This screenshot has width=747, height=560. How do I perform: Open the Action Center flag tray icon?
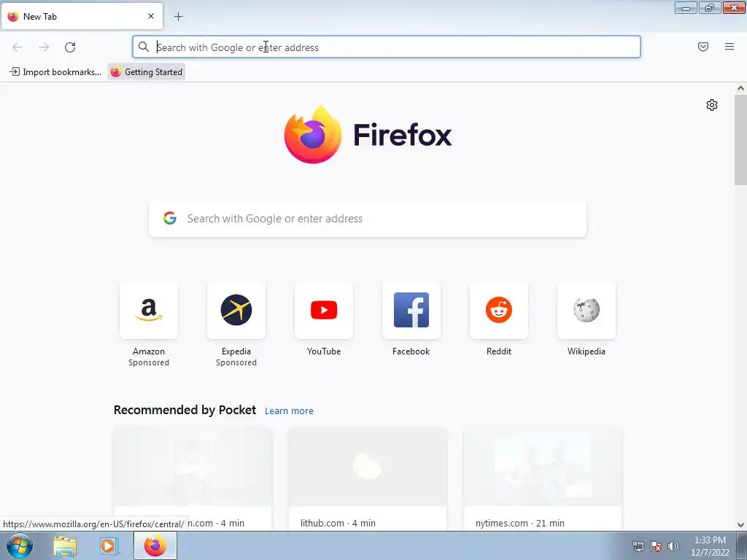click(656, 546)
